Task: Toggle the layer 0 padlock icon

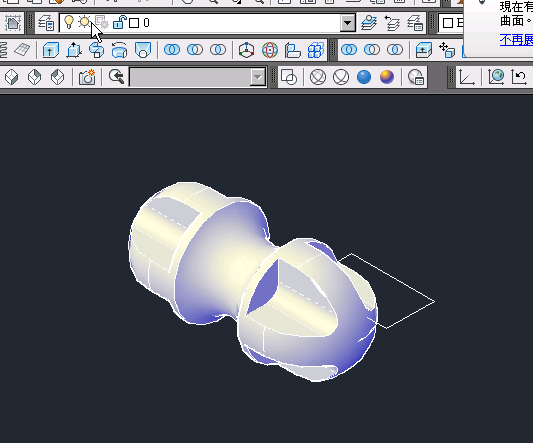Action: point(119,22)
